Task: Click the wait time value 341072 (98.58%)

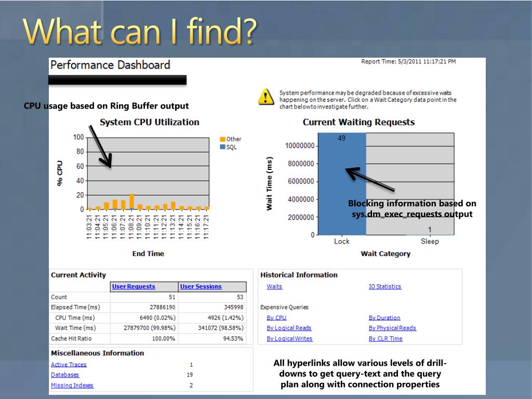Action: click(221, 328)
